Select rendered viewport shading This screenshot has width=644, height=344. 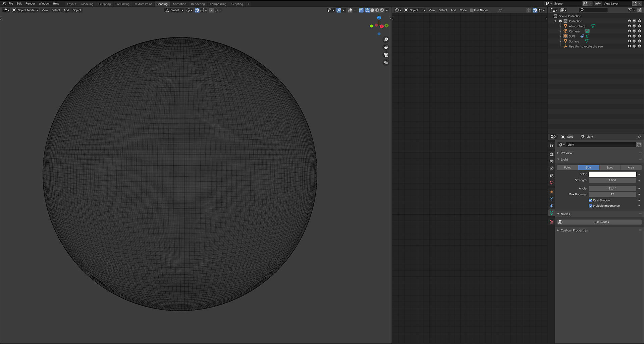382,10
